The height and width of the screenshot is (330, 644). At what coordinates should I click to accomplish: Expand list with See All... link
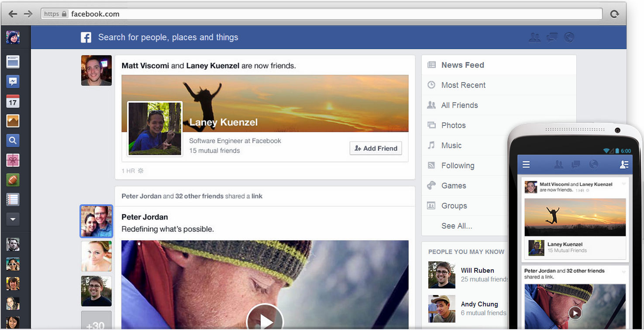coord(457,226)
